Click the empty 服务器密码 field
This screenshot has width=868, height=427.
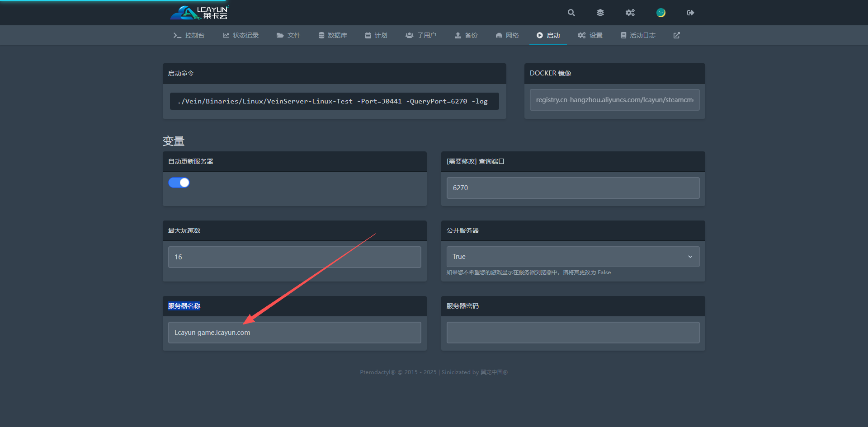click(573, 333)
